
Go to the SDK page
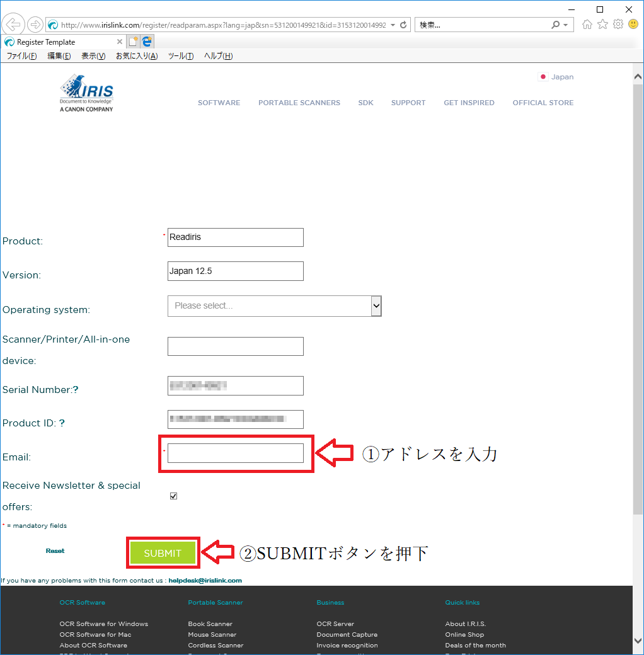point(365,103)
